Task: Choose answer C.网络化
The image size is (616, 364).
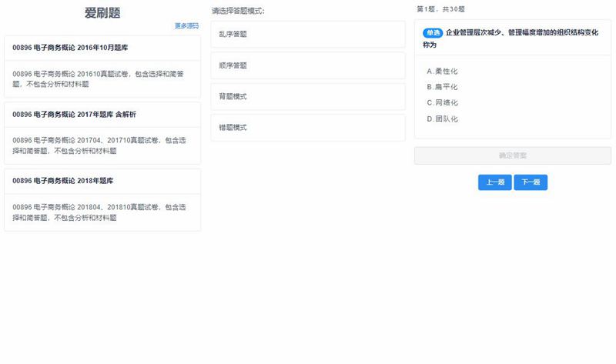Action: coord(442,102)
